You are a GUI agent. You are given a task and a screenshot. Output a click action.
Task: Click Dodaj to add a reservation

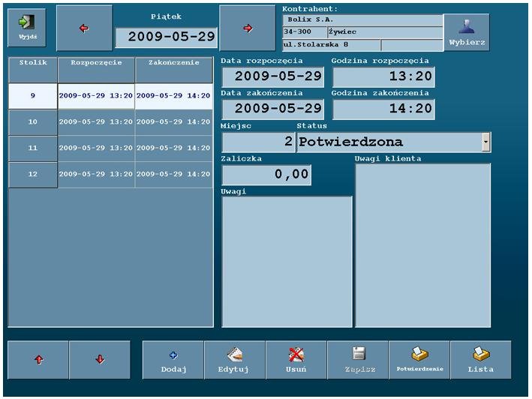tap(173, 360)
